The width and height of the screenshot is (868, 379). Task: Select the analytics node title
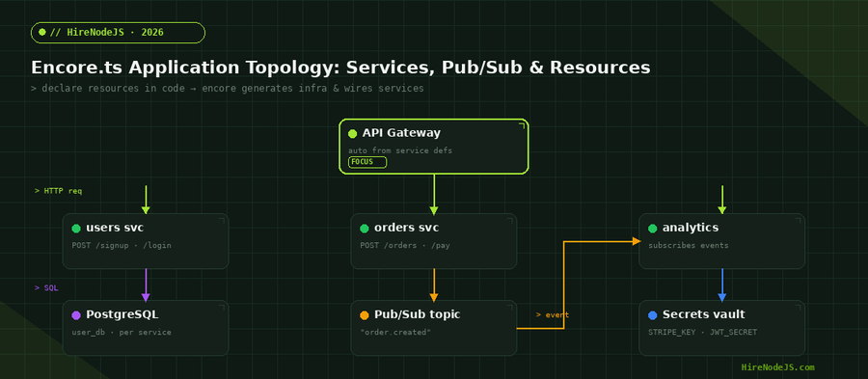[x=691, y=228]
